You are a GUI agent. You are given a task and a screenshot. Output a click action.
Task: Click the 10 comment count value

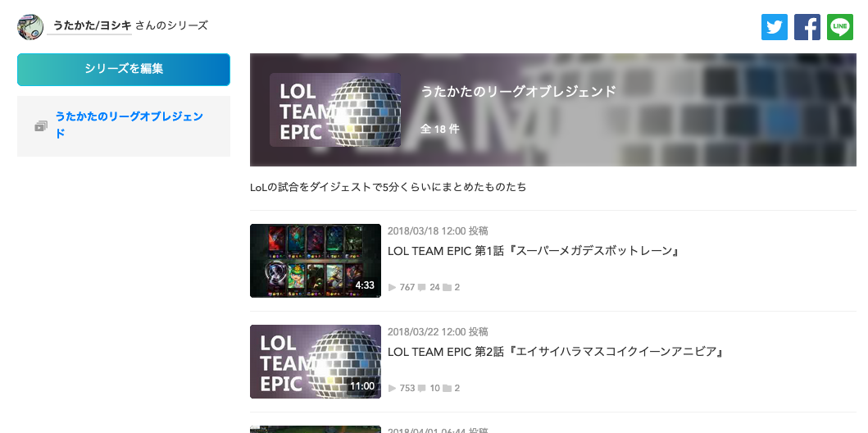point(434,388)
